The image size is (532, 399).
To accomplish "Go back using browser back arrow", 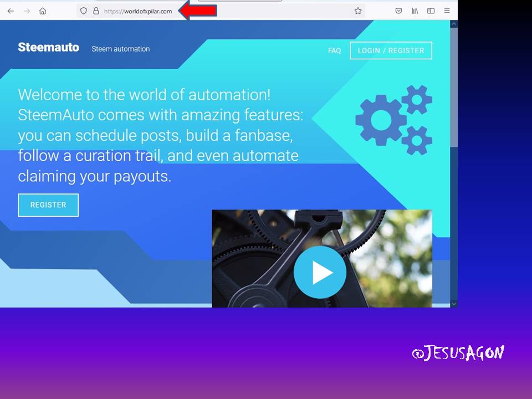I will point(11,11).
